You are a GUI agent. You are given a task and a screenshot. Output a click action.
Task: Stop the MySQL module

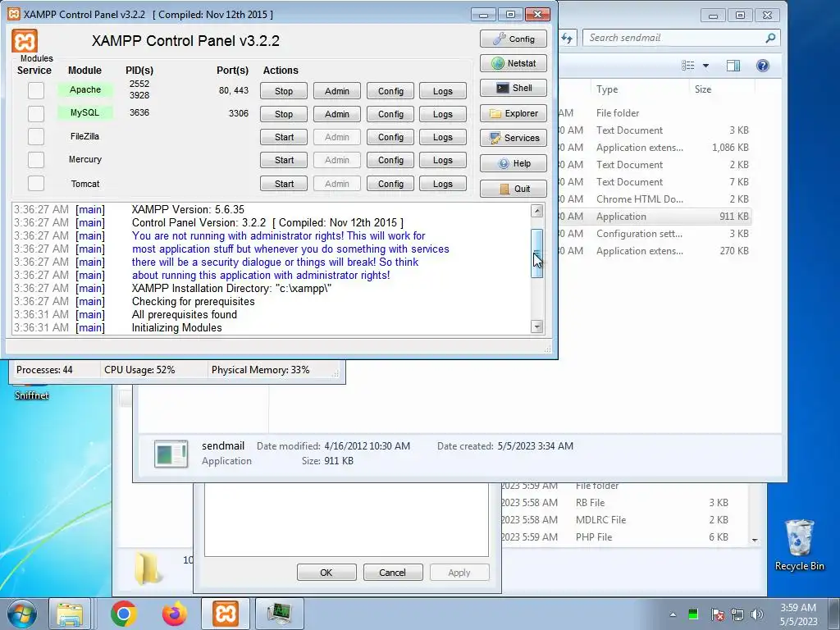(x=283, y=114)
